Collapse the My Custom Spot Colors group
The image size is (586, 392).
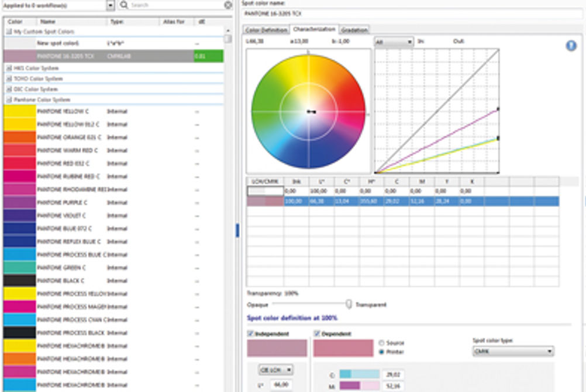coord(9,32)
